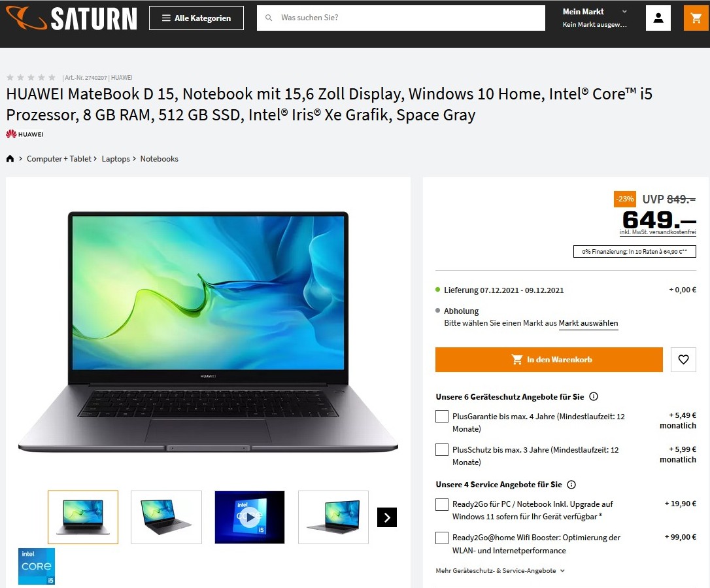
Task: Open the user account icon
Action: 658,18
